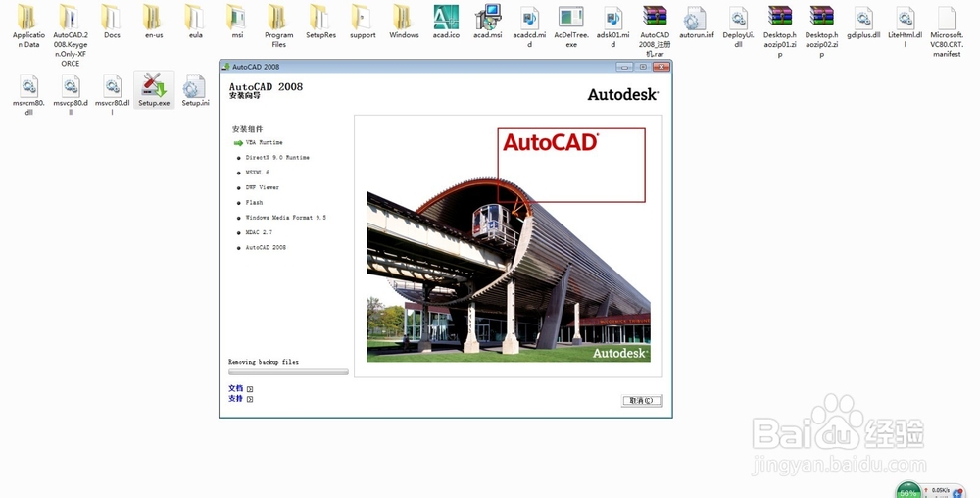980x498 pixels.
Task: Click the Removing backup files status text
Action: point(264,362)
